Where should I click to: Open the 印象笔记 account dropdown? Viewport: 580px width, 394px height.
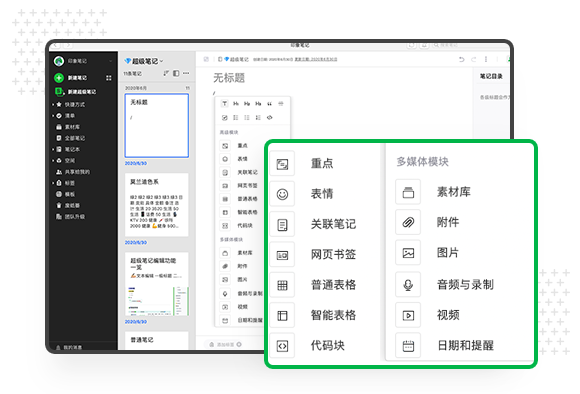pos(110,61)
